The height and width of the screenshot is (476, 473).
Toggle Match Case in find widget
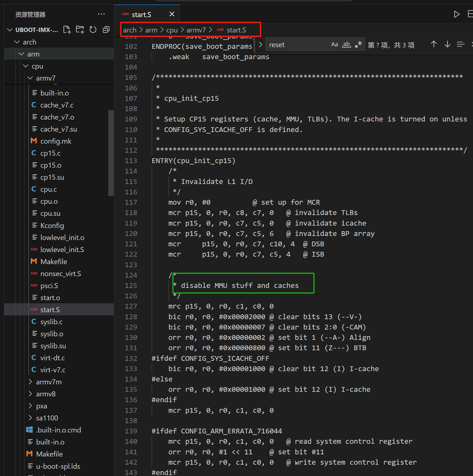point(334,44)
